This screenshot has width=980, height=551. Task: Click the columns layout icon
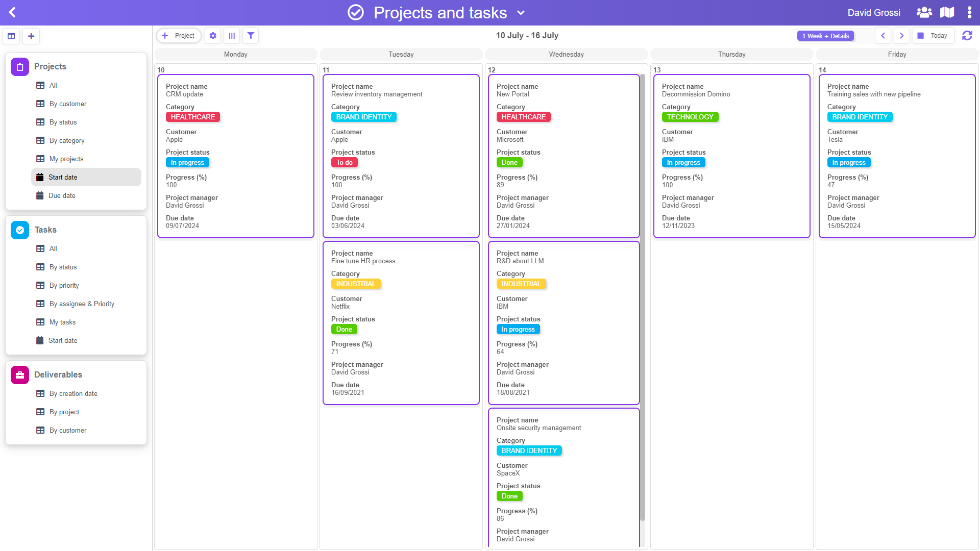[232, 36]
